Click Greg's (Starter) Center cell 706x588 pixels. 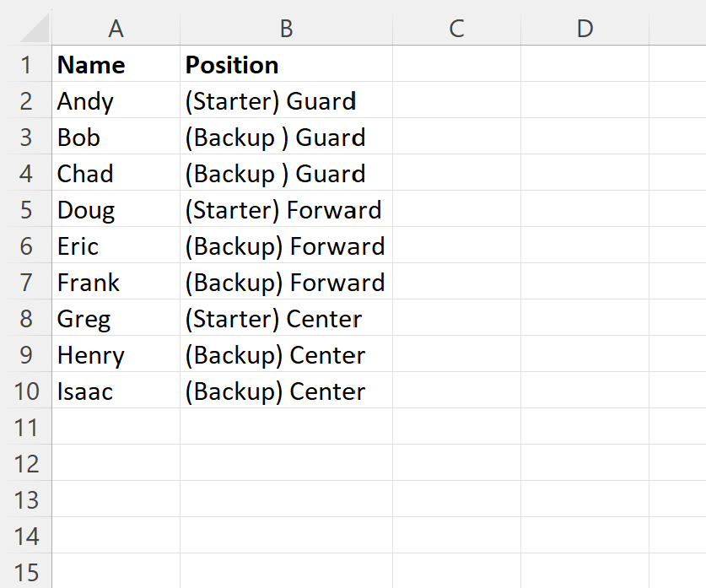point(286,319)
